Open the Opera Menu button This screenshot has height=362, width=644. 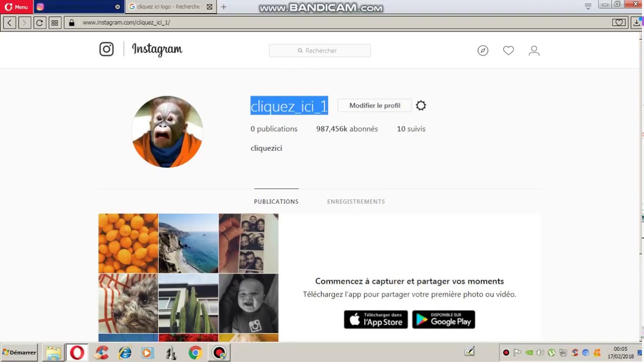coord(17,7)
